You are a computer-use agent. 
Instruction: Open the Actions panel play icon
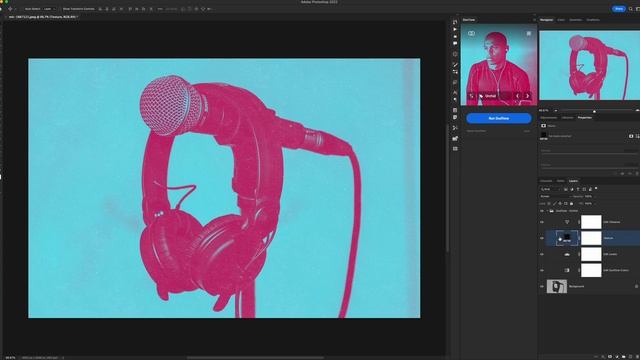point(455,29)
